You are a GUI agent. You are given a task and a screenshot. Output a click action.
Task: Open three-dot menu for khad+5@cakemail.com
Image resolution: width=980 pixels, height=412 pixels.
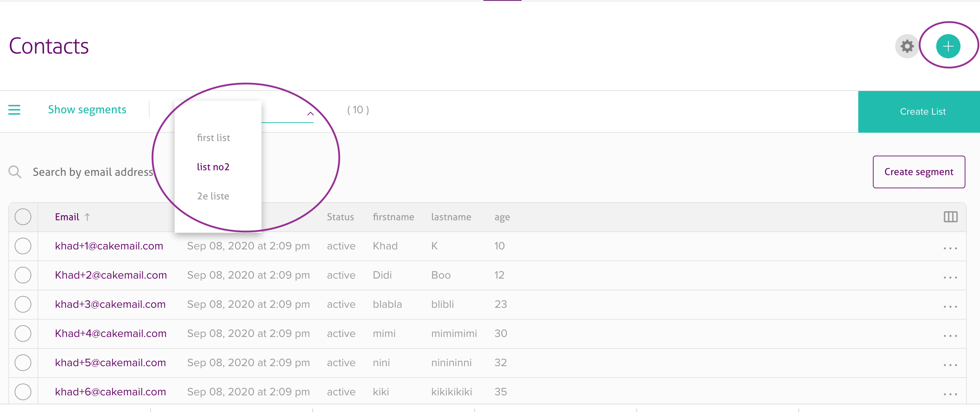tap(950, 365)
